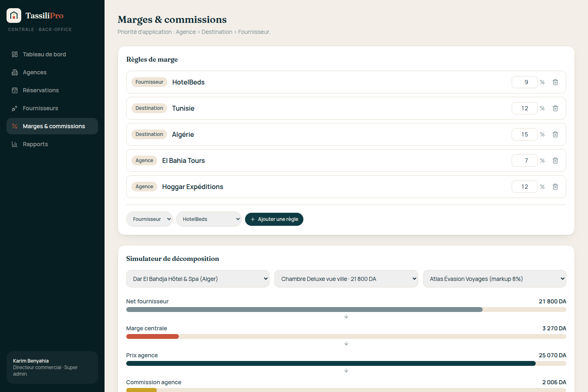Click the Agences building icon

15,72
